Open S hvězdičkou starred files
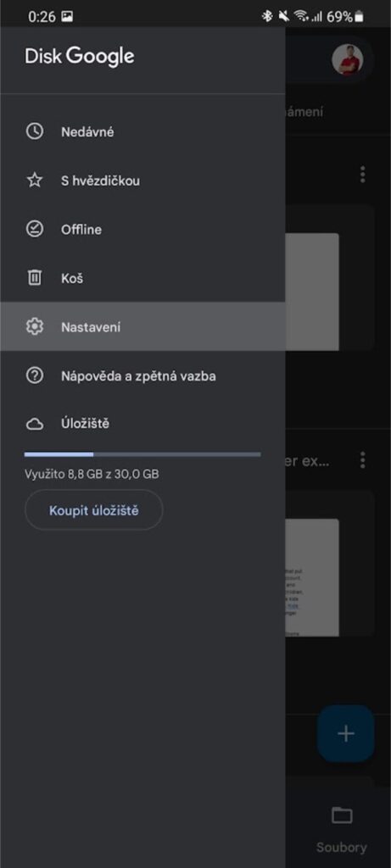Screen dimensions: 391x868 pos(142,181)
